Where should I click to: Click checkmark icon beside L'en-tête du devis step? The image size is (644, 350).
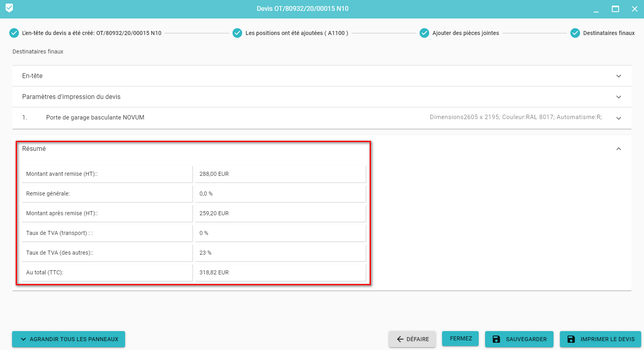[14, 33]
